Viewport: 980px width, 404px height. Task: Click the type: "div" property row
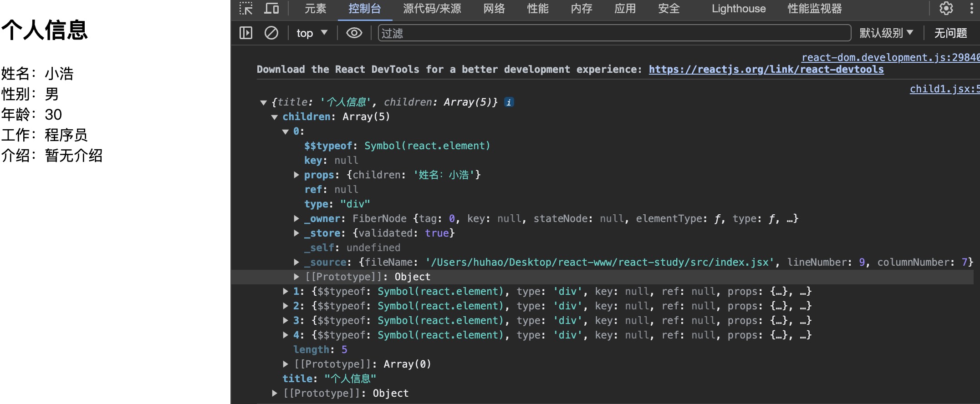[337, 204]
